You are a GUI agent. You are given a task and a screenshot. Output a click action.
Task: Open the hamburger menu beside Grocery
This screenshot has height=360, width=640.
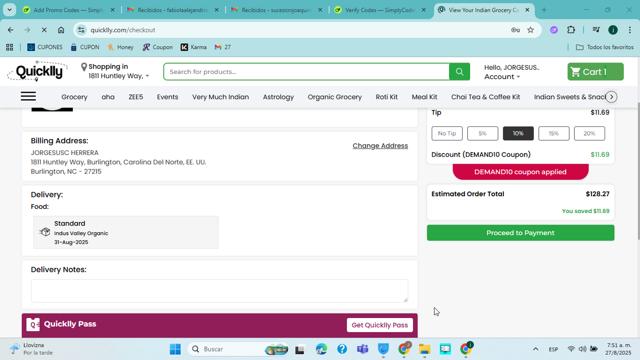[x=28, y=97]
